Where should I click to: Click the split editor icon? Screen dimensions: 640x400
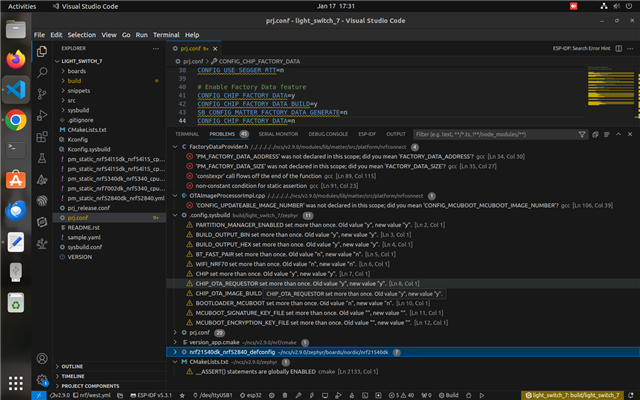619,49
